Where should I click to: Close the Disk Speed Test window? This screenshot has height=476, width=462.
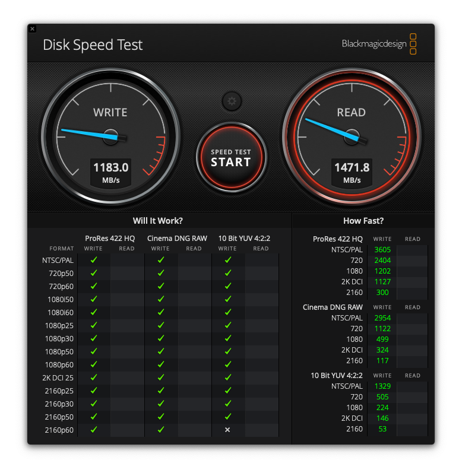[33, 29]
